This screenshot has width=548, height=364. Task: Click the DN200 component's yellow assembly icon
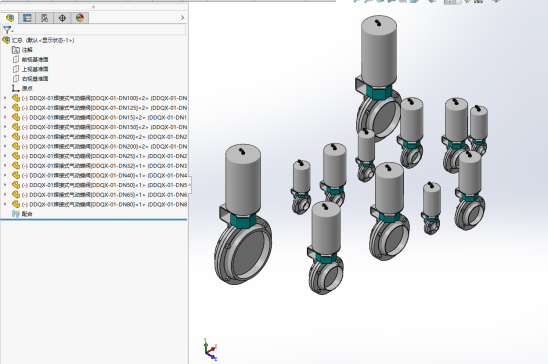16,146
